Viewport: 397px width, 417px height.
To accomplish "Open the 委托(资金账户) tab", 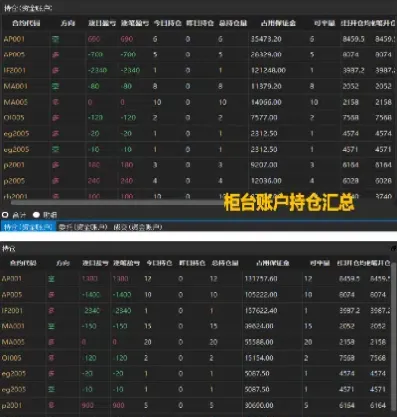I will point(83,227).
